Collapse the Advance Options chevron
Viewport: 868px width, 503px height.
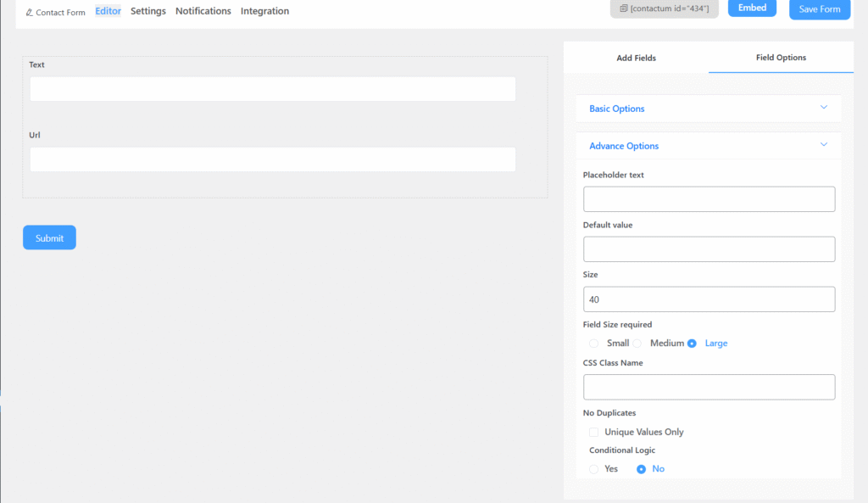coord(823,145)
